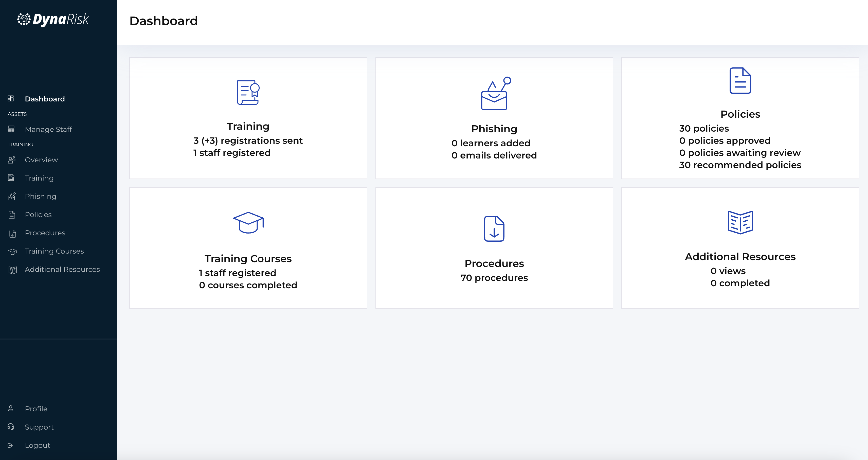The image size is (868, 460).
Task: Click the Support headset icon
Action: [11, 427]
